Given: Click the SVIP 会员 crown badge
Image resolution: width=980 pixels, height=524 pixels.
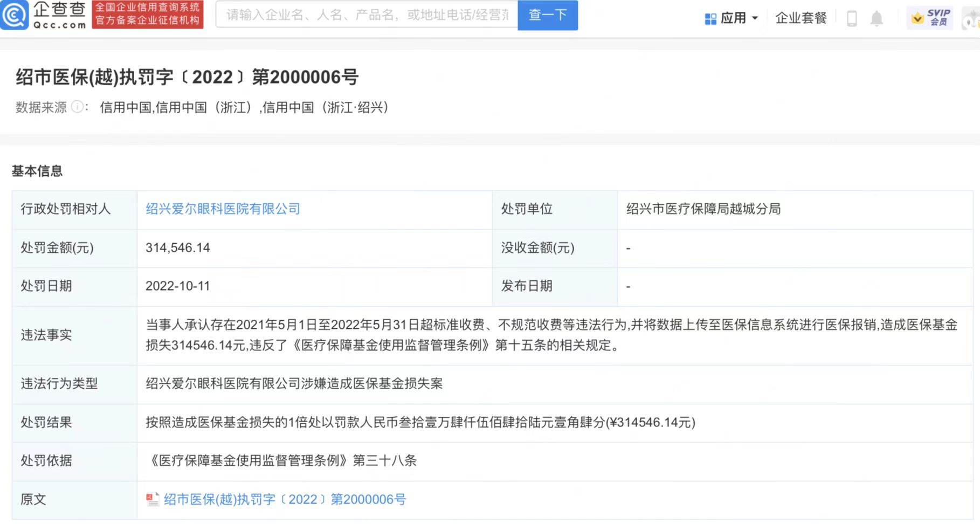Looking at the screenshot, I should point(930,18).
